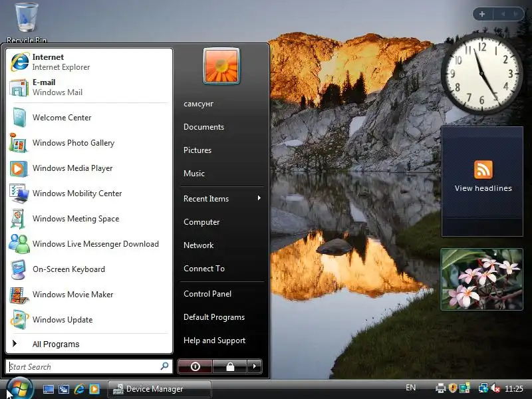Screen dimensions: 532x399
Task: Click EN language indicator in taskbar
Action: click(x=410, y=388)
